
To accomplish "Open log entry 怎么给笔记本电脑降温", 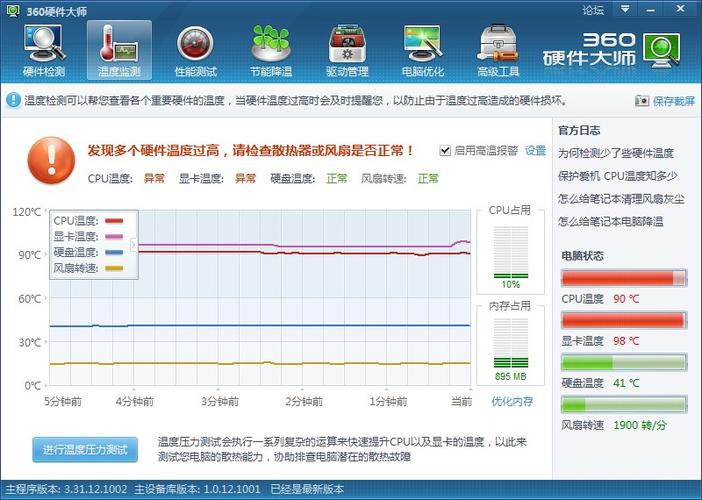I will 611,222.
